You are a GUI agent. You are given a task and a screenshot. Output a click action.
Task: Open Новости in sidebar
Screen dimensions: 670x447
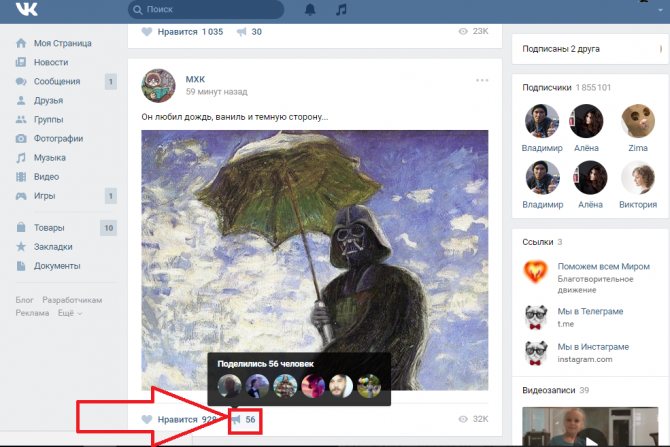point(51,62)
